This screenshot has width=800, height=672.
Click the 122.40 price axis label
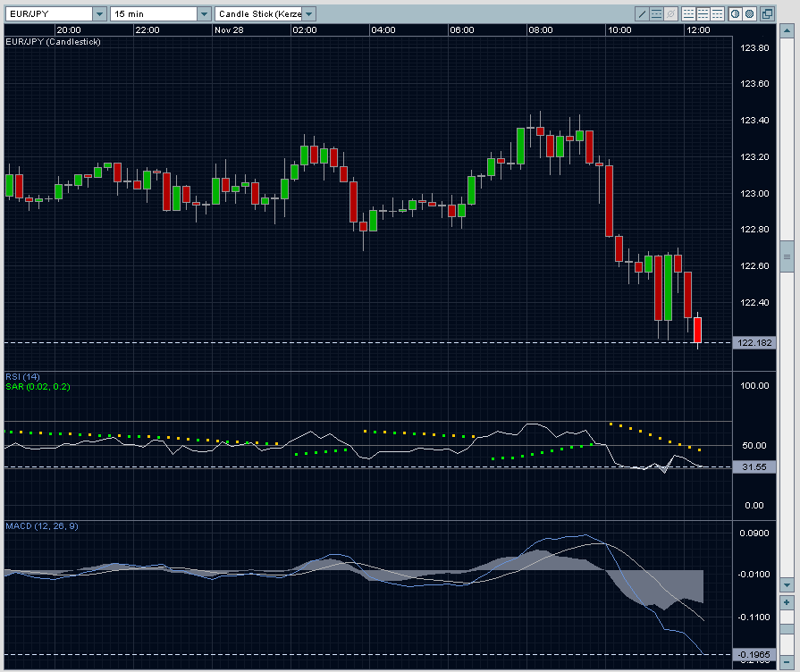[754, 303]
